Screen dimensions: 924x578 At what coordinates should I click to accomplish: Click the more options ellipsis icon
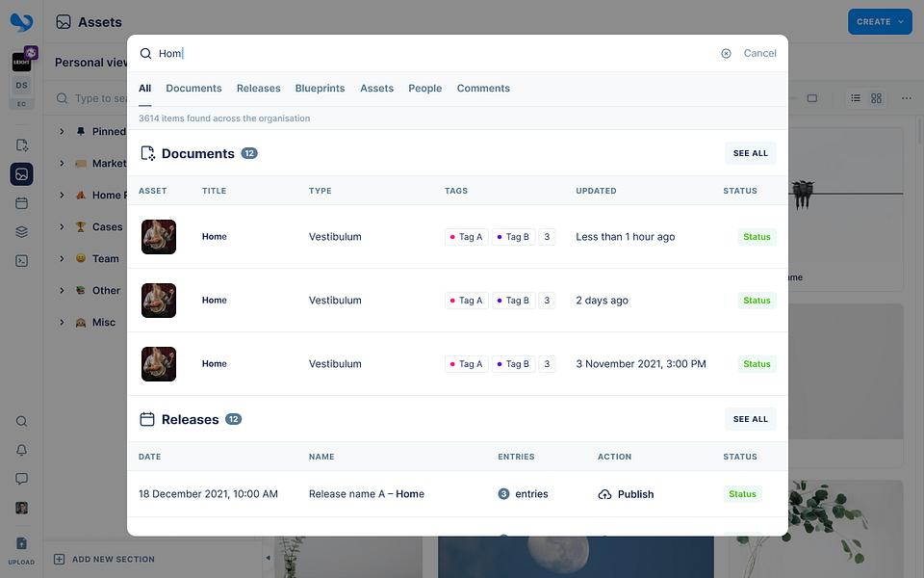point(907,98)
